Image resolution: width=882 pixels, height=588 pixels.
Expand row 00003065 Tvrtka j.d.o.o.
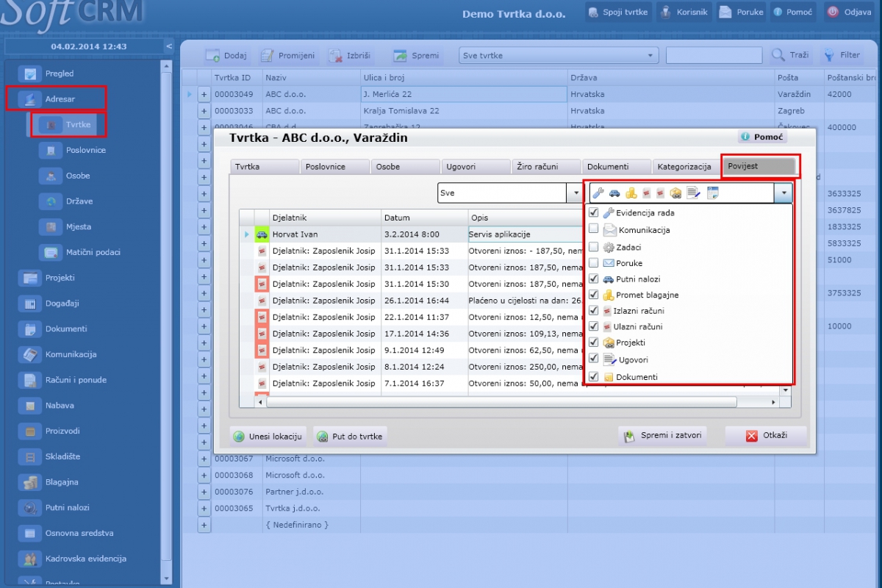204,509
